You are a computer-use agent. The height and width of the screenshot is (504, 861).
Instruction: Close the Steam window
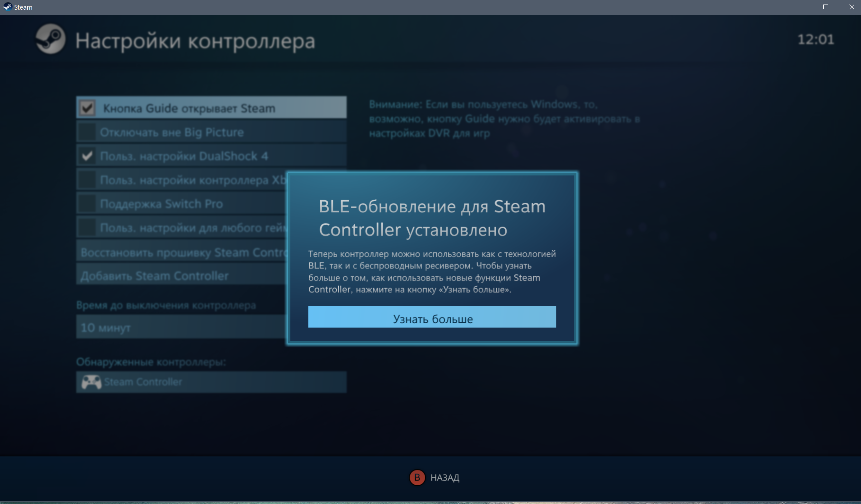coord(851,7)
